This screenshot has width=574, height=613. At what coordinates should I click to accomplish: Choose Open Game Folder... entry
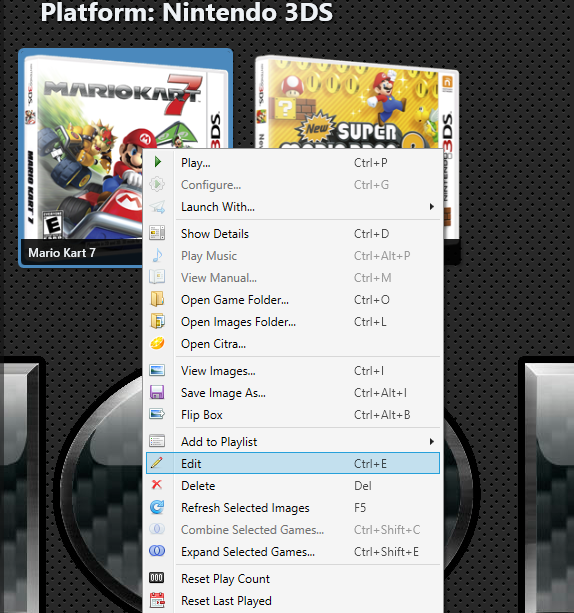tap(293, 300)
